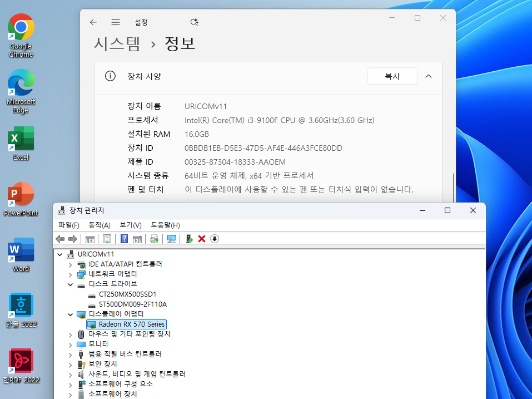
Task: Expand 범용 직렬 버스 컨트롤러 node
Action: click(x=70, y=355)
